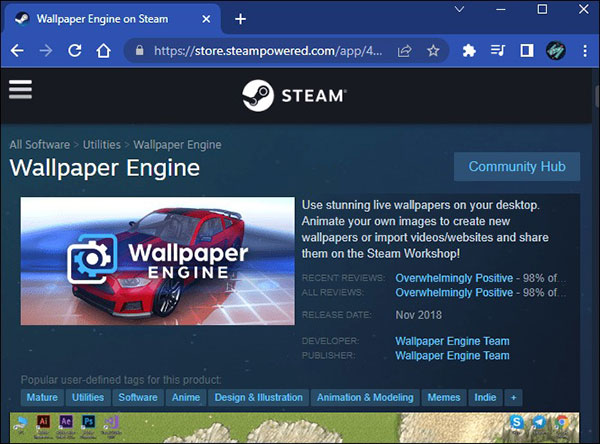This screenshot has width=600, height=444.
Task: Open the Steam hamburger menu
Action: 20,89
